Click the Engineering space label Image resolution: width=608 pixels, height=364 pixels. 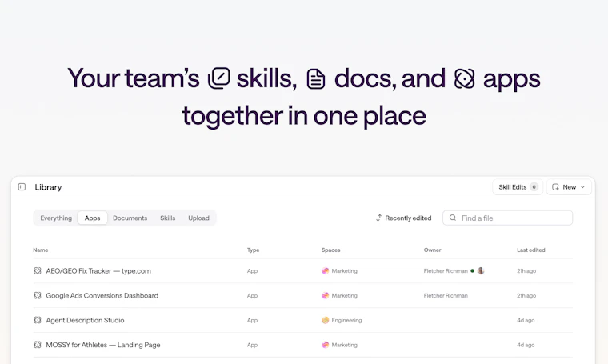346,320
